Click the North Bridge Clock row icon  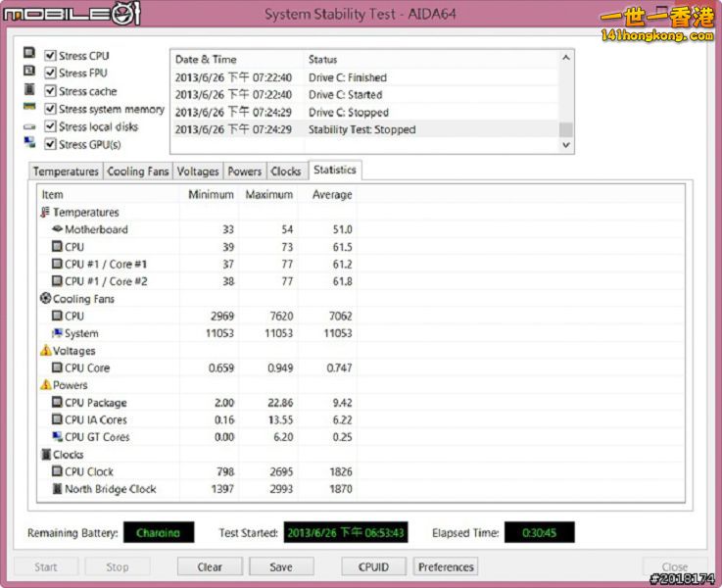pos(57,489)
